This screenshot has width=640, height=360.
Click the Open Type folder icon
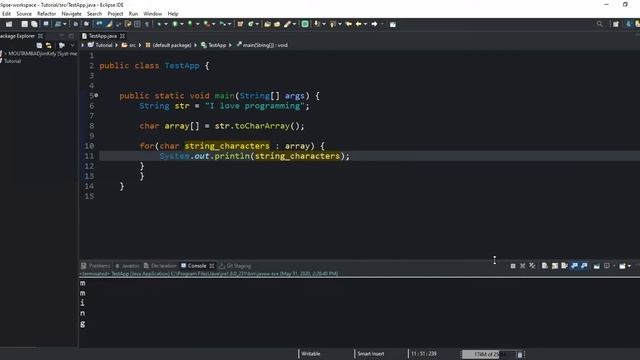pos(267,24)
